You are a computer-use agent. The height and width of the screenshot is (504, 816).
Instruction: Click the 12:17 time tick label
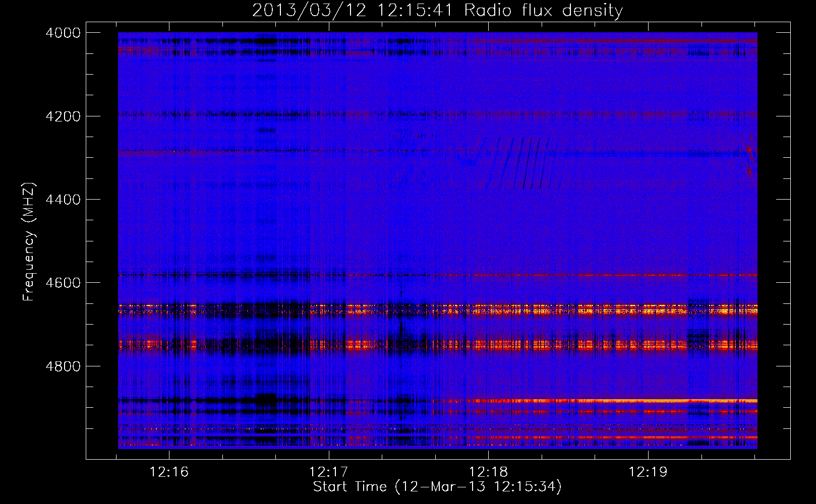329,472
